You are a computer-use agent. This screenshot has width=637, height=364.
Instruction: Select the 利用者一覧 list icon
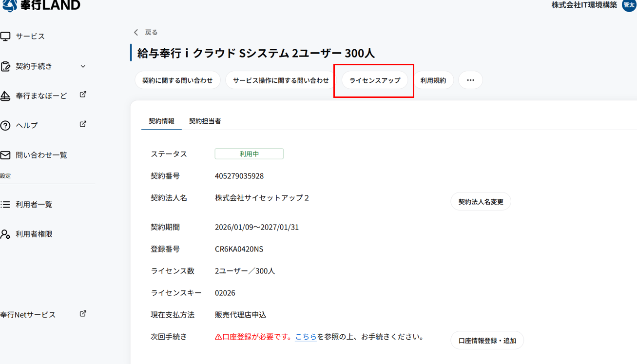click(x=6, y=204)
